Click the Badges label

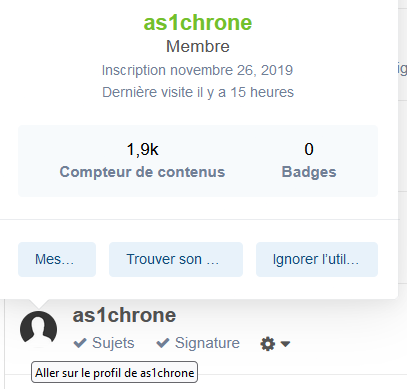309,172
